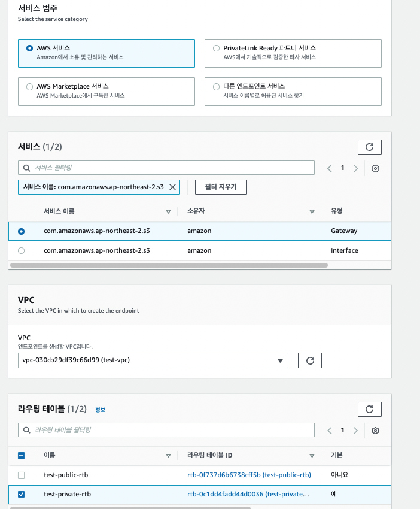Click the 서비스 table horizontal scrollbar
This screenshot has width=420, height=509.
pyautogui.click(x=169, y=265)
